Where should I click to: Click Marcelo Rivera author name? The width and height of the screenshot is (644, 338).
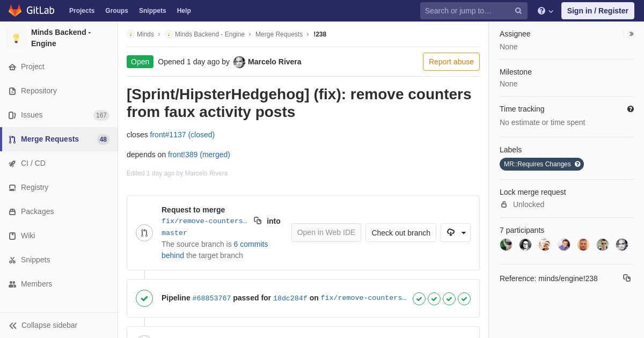tap(275, 62)
